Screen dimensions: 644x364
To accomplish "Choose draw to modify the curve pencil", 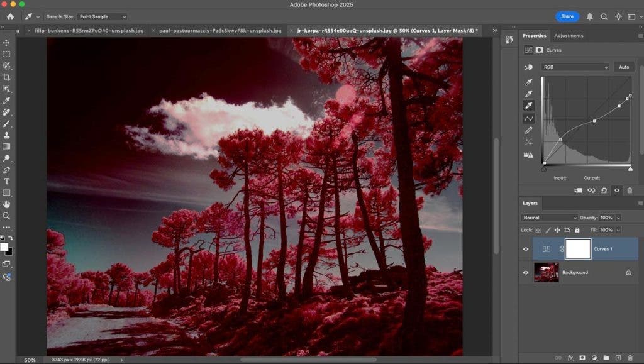I will click(x=528, y=131).
